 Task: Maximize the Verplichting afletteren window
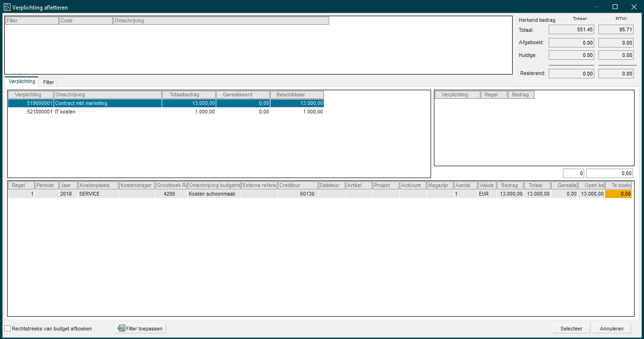(615, 7)
